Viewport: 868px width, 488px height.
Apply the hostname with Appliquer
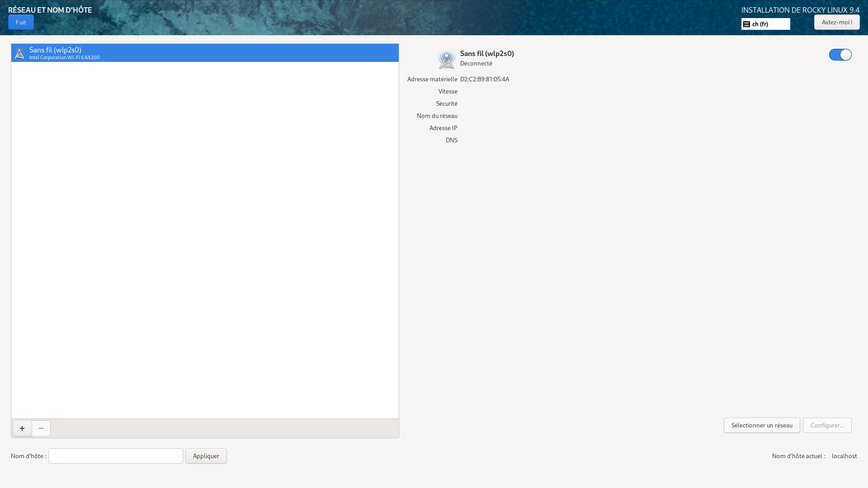point(206,456)
